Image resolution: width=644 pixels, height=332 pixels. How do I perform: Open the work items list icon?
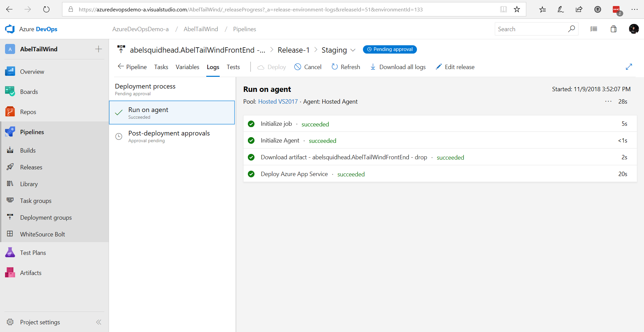pos(594,29)
